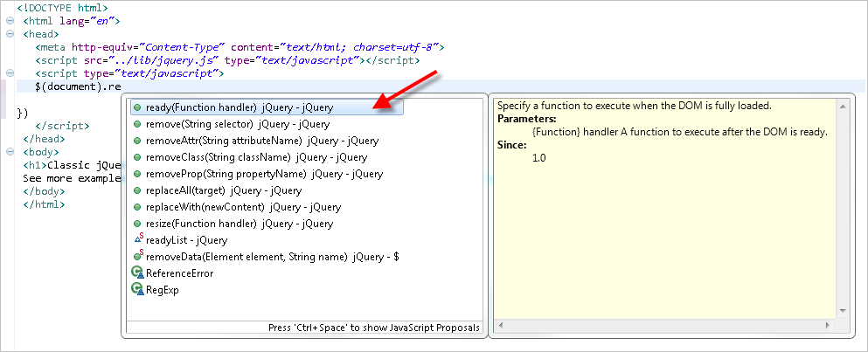The width and height of the screenshot is (868, 352).
Task: Click green method icon beside ready
Action: [x=137, y=108]
